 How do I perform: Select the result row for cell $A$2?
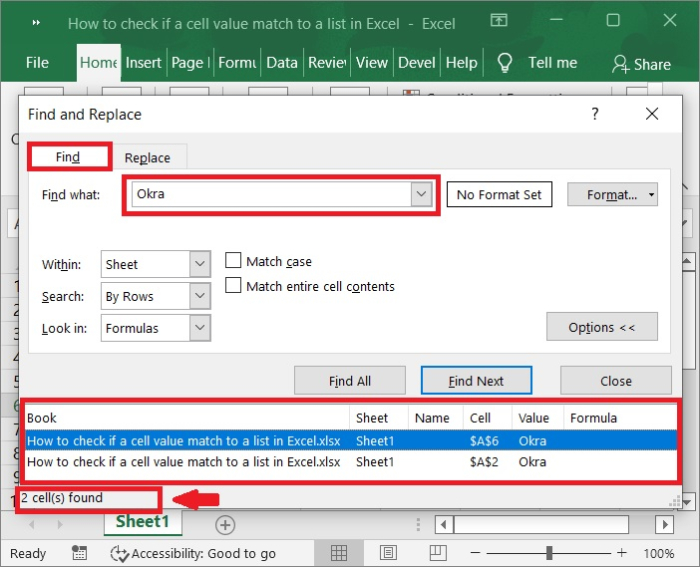coord(350,462)
